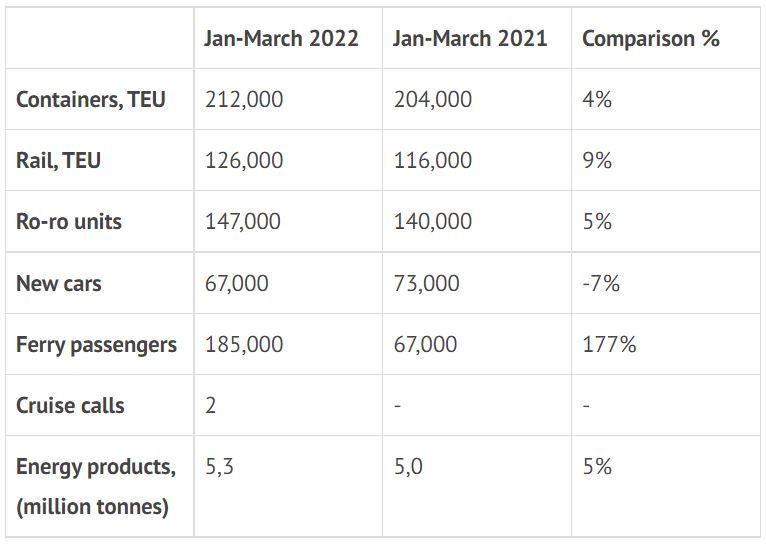Select the 5,3 energy products value

(x=219, y=466)
